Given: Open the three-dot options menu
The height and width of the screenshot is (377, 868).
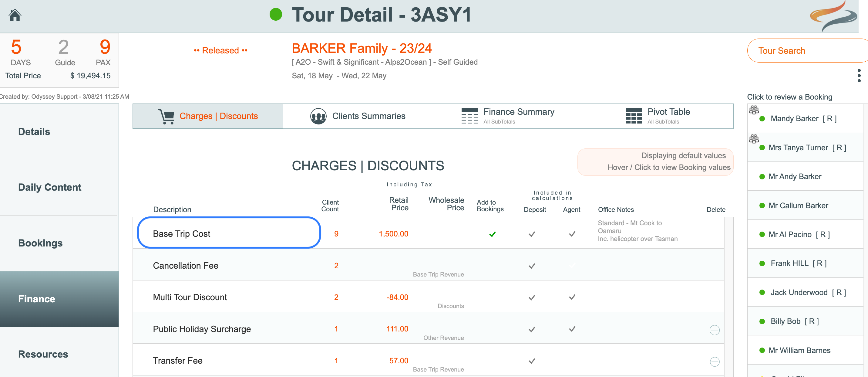Looking at the screenshot, I should click(859, 76).
